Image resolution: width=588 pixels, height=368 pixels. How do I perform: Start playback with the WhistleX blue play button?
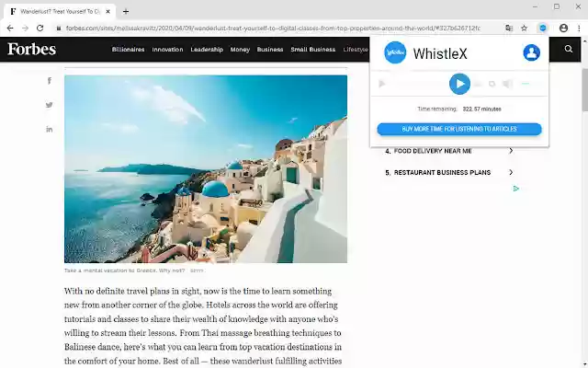pyautogui.click(x=459, y=84)
